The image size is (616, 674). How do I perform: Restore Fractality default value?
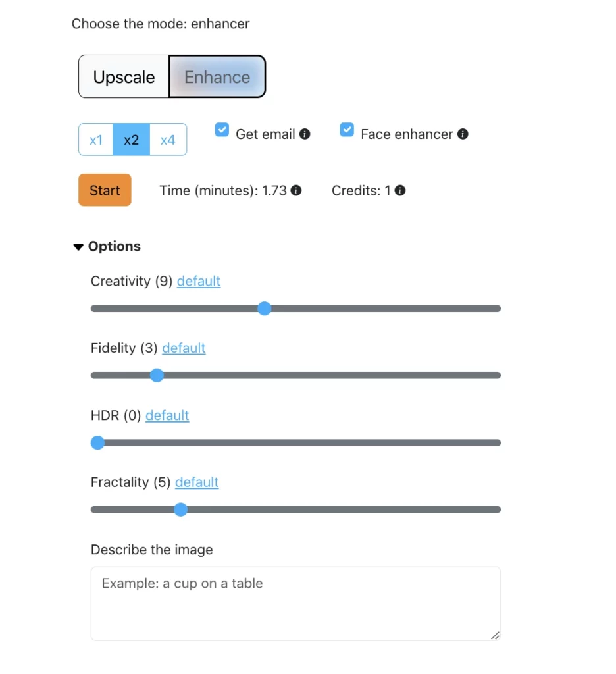point(197,482)
